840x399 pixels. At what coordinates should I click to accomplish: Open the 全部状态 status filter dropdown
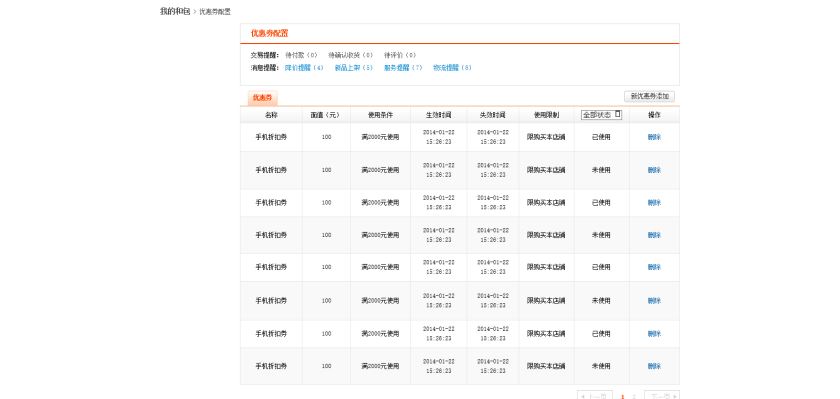coord(602,115)
